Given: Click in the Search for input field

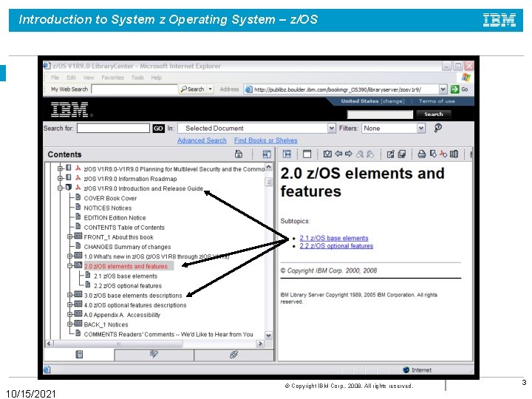Looking at the screenshot, I should [x=113, y=129].
